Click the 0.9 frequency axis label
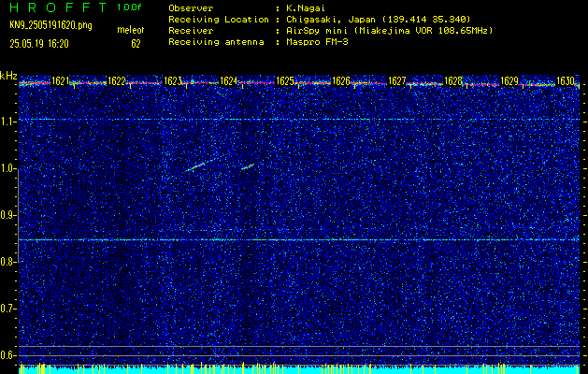The height and width of the screenshot is (374, 588). [x=7, y=215]
